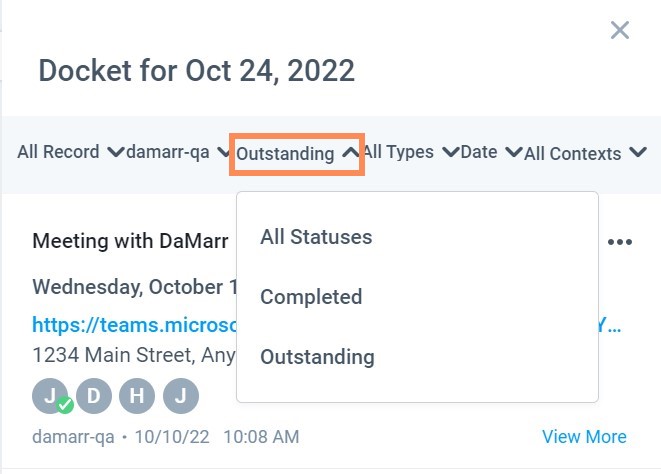Close the Docket panel with the X icon
This screenshot has width=661, height=474.
620,30
